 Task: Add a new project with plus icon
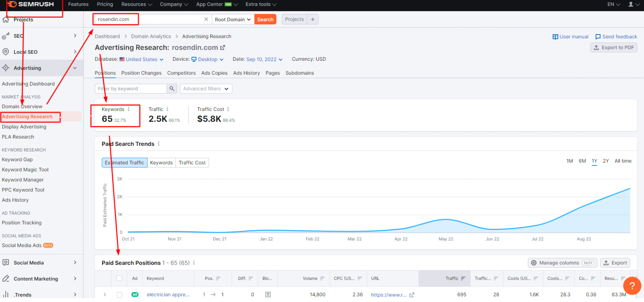coord(313,19)
